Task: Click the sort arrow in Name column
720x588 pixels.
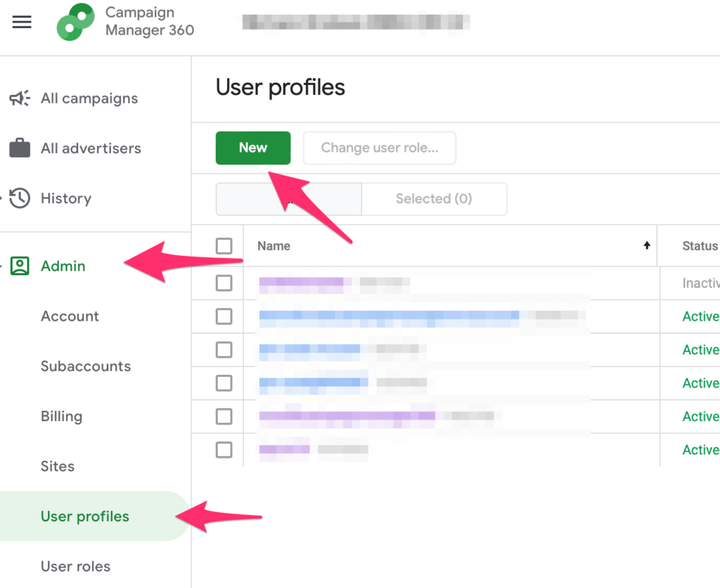Action: 647,245
